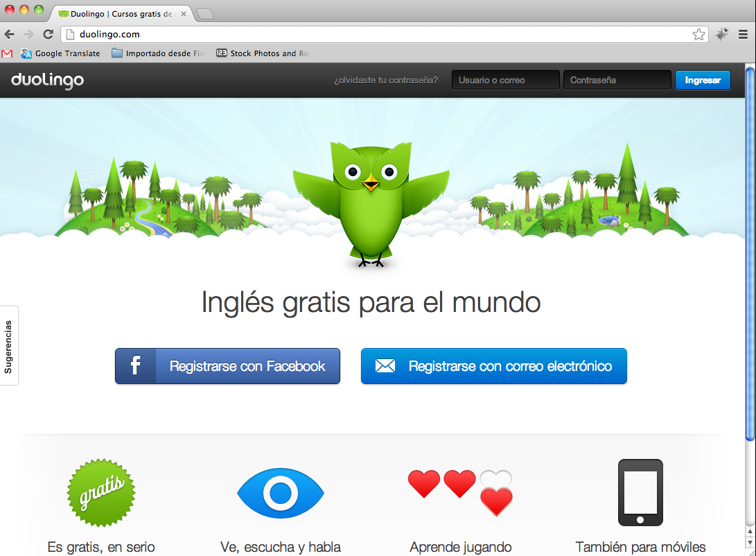Image resolution: width=756 pixels, height=556 pixels.
Task: Click the Facebook "f" icon on the register button
Action: click(136, 366)
